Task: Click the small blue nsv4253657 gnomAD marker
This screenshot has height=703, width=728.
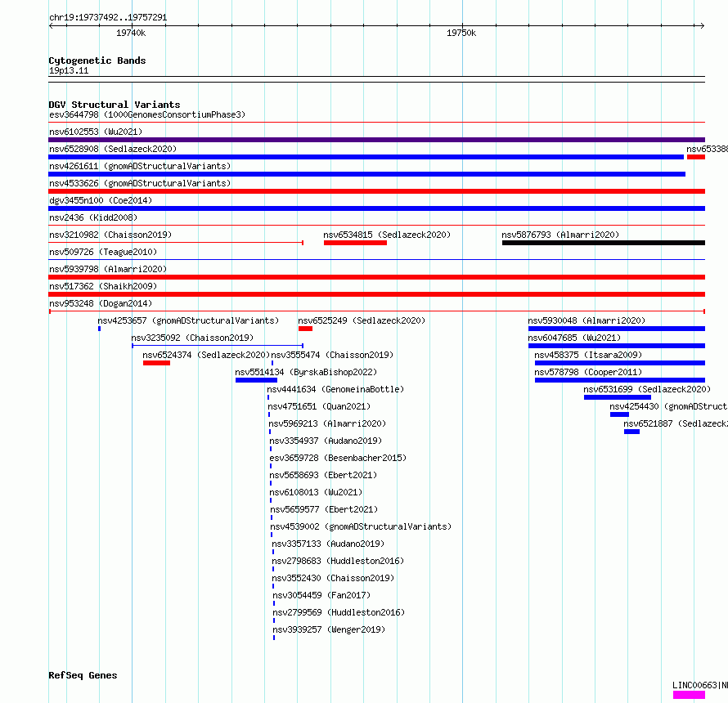Action: point(99,329)
